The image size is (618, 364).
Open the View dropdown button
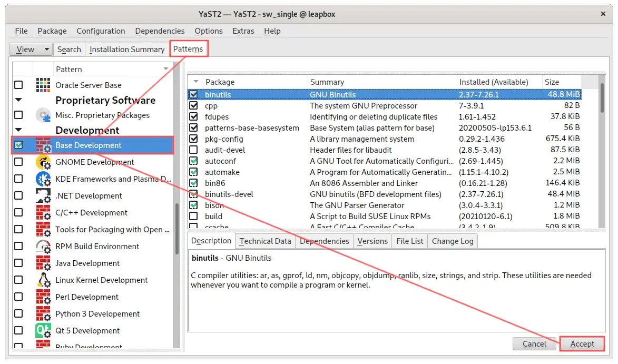coord(31,50)
